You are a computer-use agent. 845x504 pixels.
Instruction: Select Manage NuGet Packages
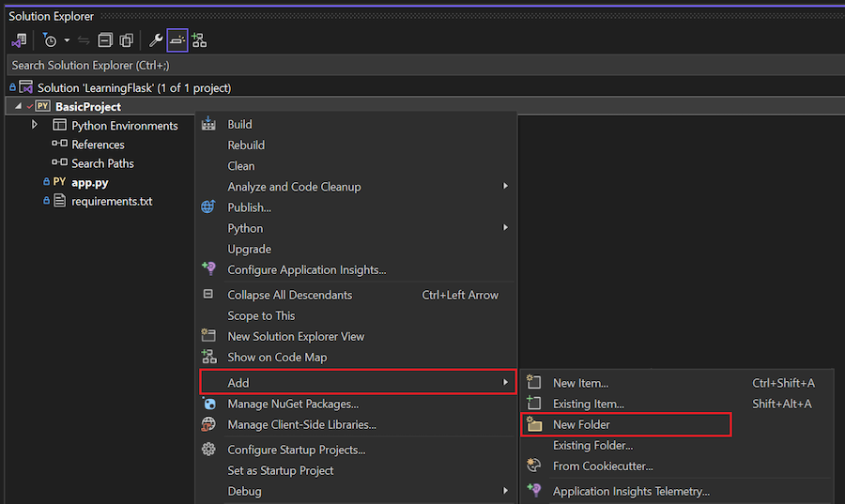point(293,404)
